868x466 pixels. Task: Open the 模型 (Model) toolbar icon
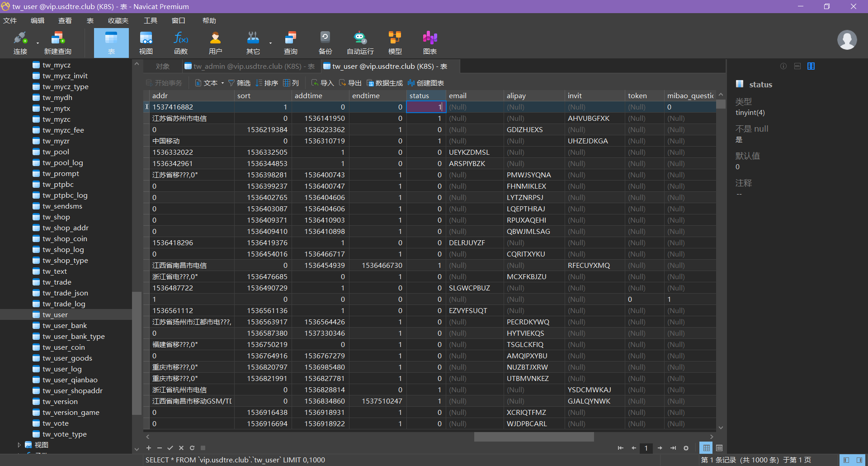click(395, 43)
